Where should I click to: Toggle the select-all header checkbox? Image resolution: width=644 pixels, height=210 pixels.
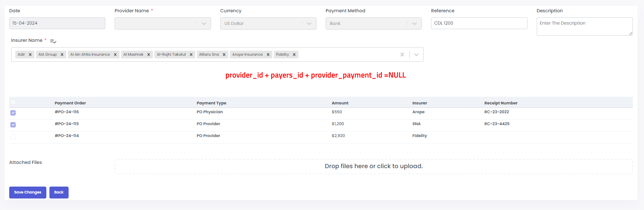click(13, 102)
